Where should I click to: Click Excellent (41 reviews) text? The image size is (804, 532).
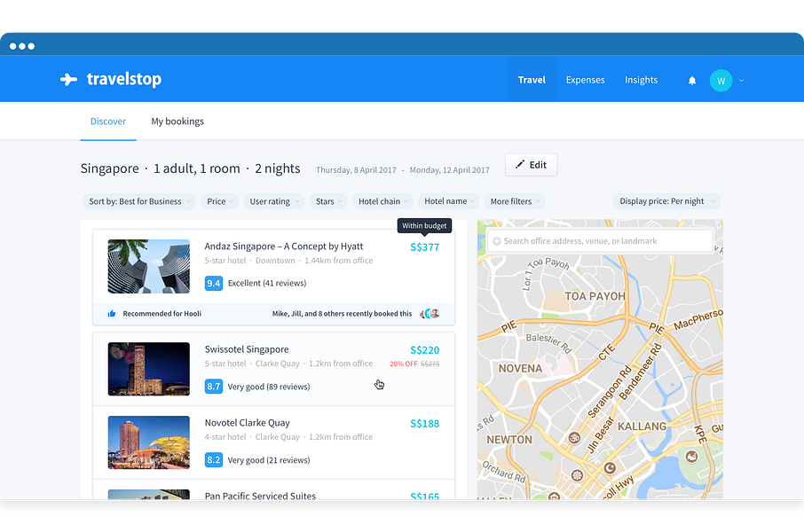(x=266, y=283)
